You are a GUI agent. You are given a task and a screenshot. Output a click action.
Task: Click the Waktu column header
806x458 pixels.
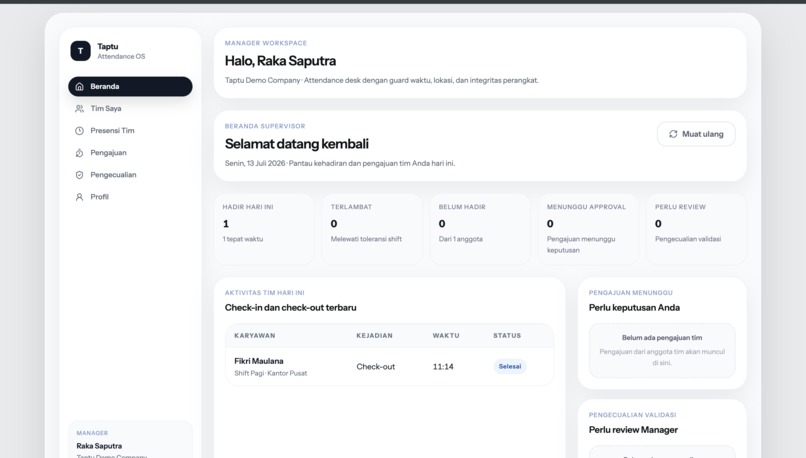coord(446,336)
